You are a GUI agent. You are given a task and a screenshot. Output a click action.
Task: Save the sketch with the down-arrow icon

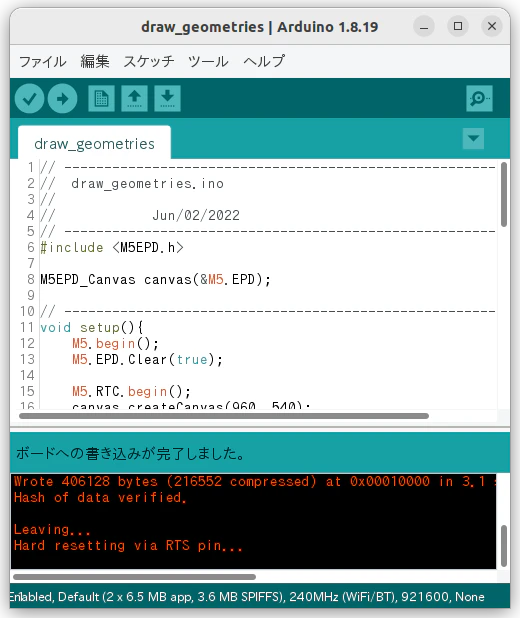pos(168,99)
